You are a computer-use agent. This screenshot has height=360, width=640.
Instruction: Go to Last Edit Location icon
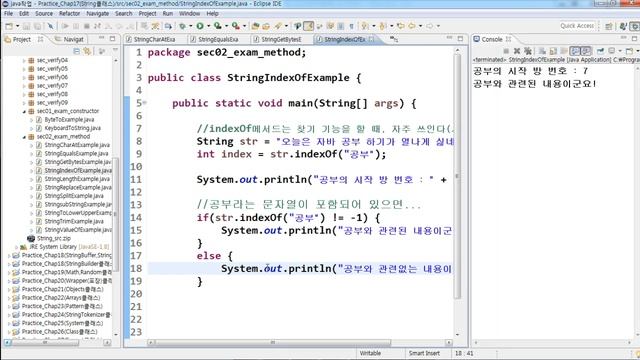pyautogui.click(x=401, y=26)
